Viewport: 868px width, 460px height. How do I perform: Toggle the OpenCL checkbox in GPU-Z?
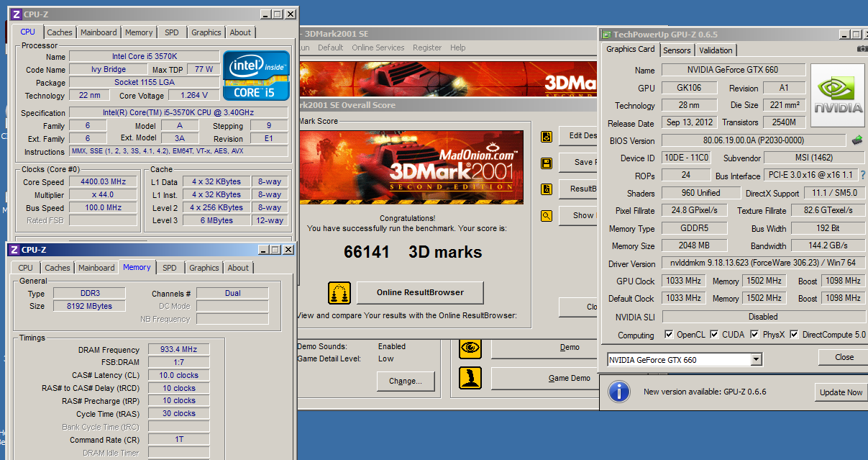669,335
